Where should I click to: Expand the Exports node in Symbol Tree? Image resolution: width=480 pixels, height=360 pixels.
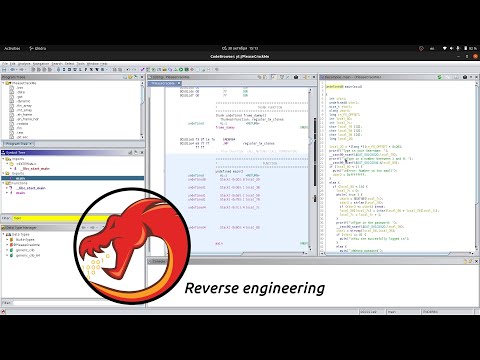point(3,173)
